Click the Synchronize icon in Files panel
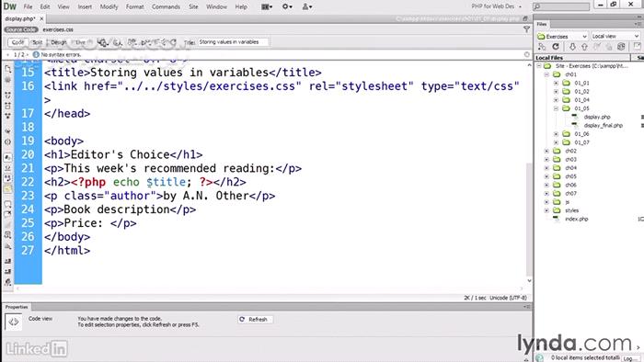 [621, 47]
